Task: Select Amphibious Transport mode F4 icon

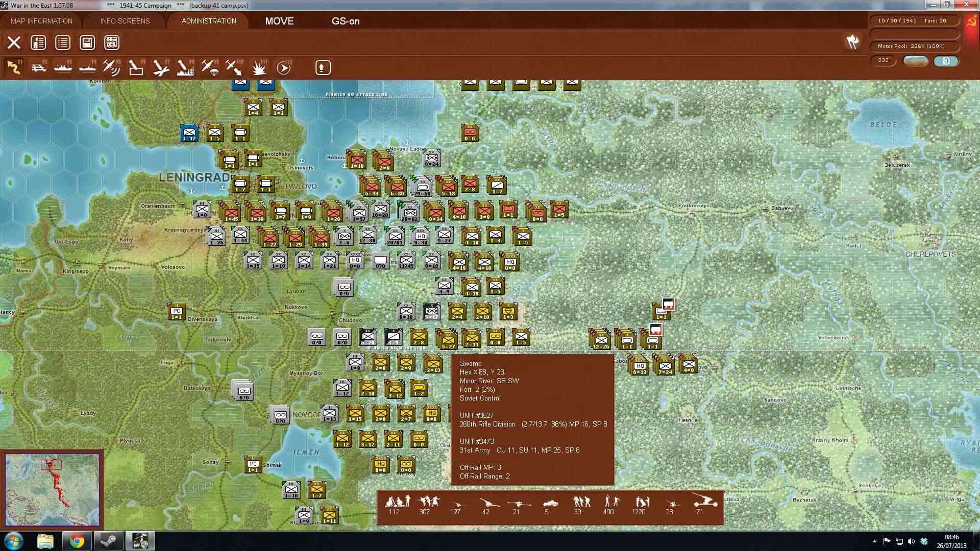Action: [87, 67]
